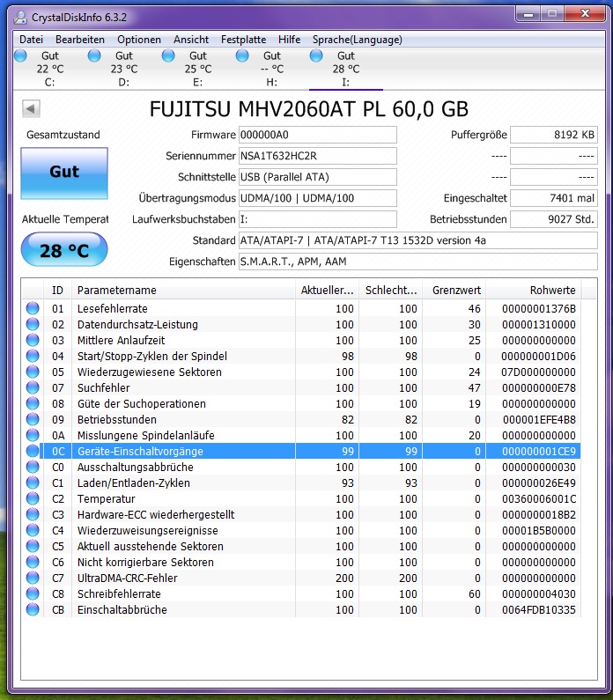Click the Eigenschaften field S.M.A.R.T., APM, AAM
613x700 pixels.
(x=417, y=262)
